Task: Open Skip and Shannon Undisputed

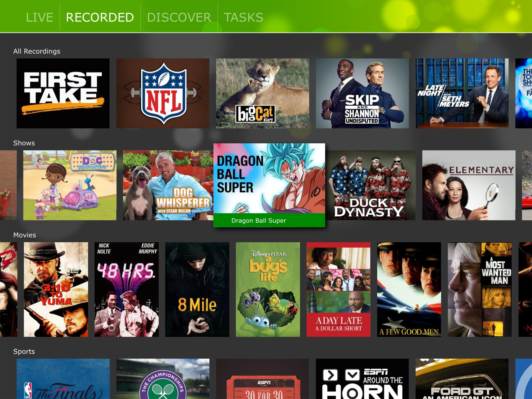Action: (362, 93)
